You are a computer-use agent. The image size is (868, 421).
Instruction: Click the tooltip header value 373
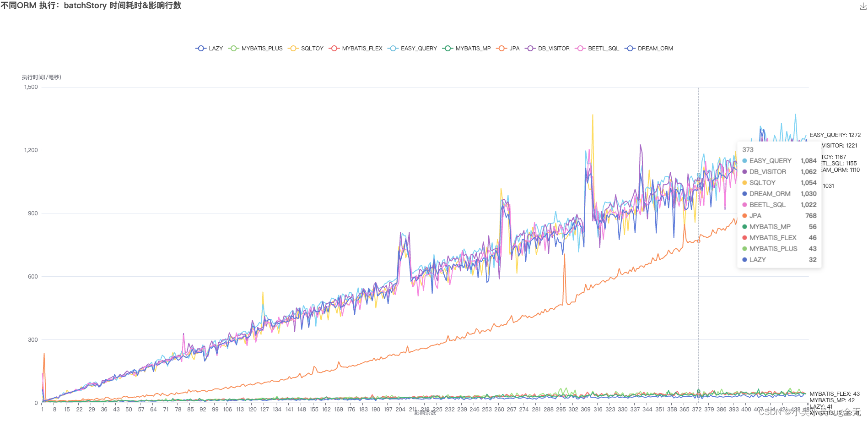point(748,150)
